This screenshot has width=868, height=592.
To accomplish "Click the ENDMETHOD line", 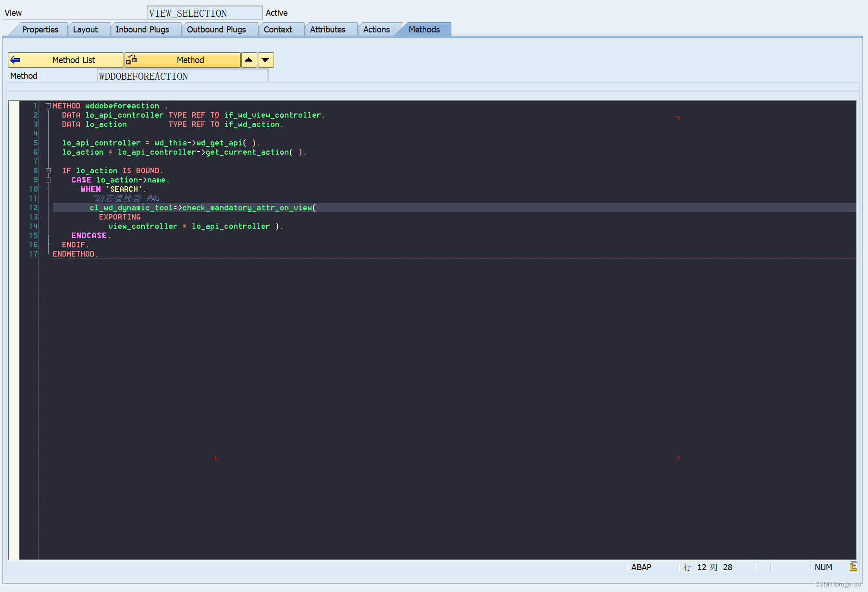I will click(x=75, y=254).
